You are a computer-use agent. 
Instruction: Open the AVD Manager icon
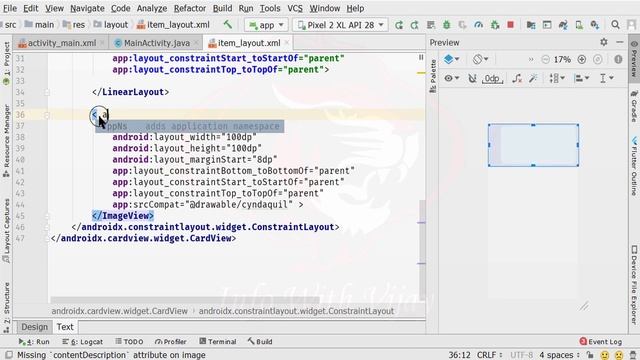(x=579, y=25)
